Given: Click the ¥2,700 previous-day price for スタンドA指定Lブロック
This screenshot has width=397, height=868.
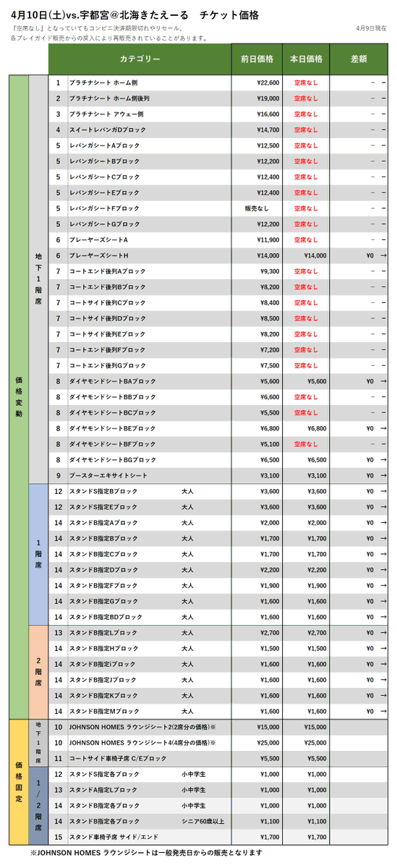Looking at the screenshot, I should [x=270, y=633].
